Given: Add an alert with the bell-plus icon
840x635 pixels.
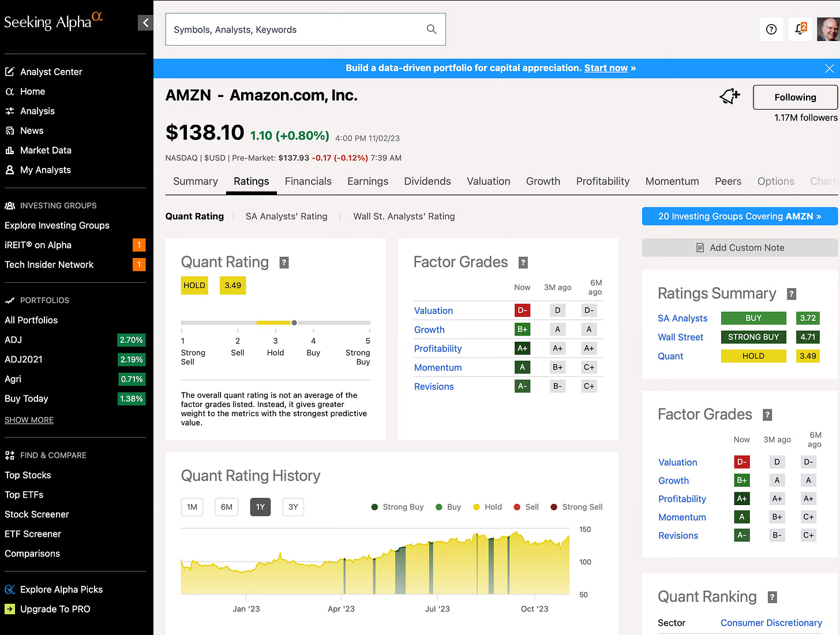Looking at the screenshot, I should coord(730,96).
